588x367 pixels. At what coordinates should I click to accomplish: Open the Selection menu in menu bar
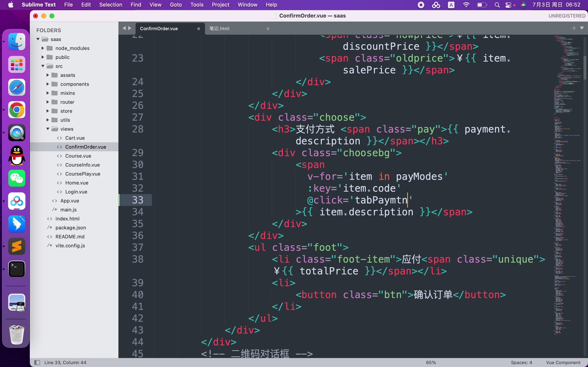click(x=111, y=5)
